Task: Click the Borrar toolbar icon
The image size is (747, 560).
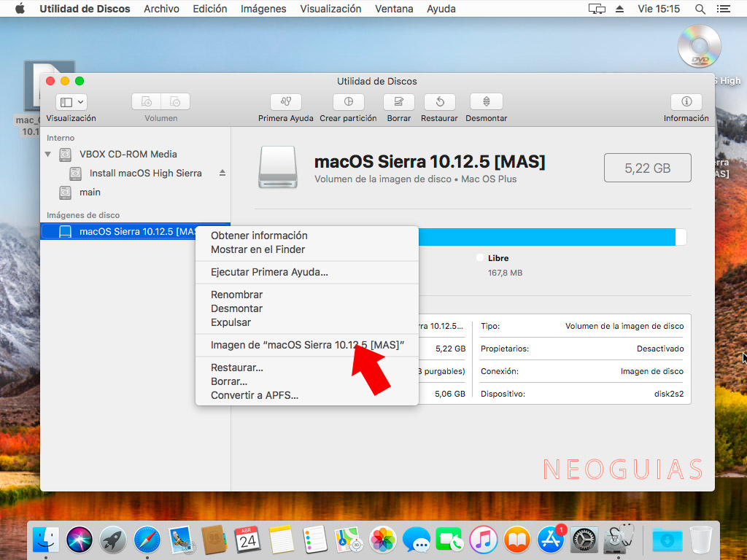Action: pos(399,101)
